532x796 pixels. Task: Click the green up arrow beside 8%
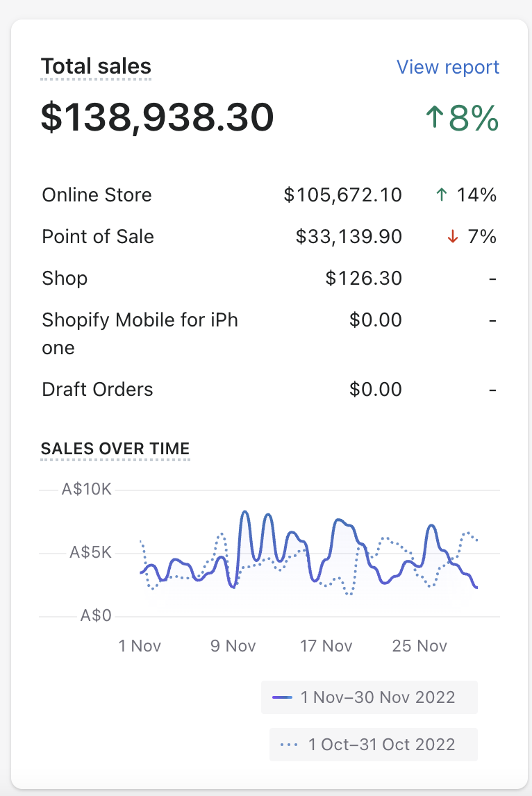pyautogui.click(x=435, y=118)
